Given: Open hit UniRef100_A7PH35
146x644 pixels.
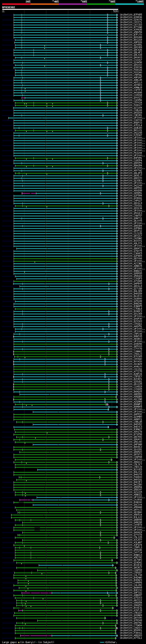Looking at the screenshot, I should click(131, 30).
